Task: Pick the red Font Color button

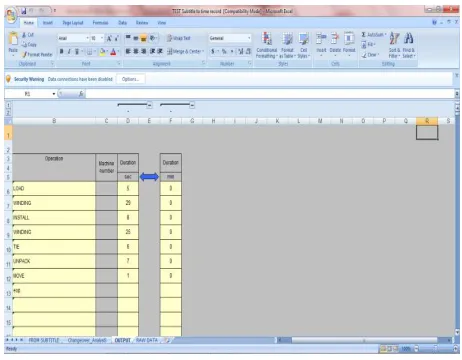Action: [113, 52]
